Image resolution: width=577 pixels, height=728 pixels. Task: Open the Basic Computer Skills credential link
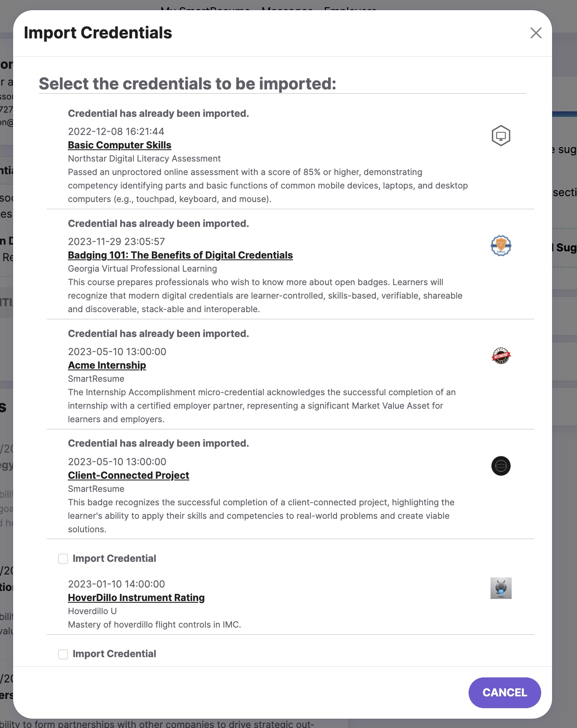tap(119, 145)
